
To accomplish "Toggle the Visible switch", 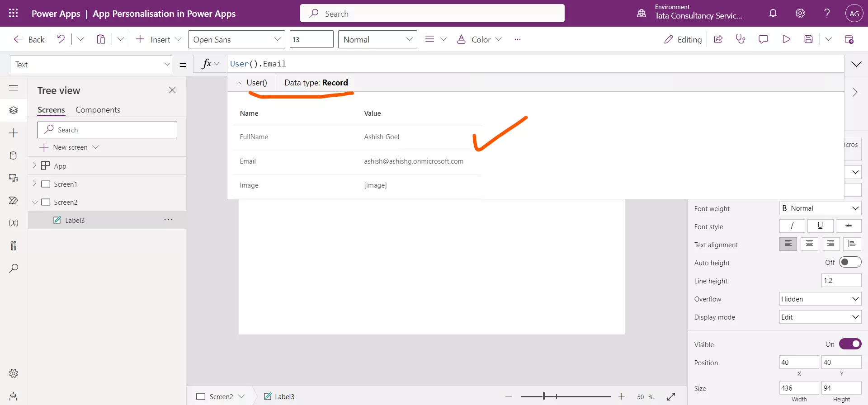I will 850,344.
